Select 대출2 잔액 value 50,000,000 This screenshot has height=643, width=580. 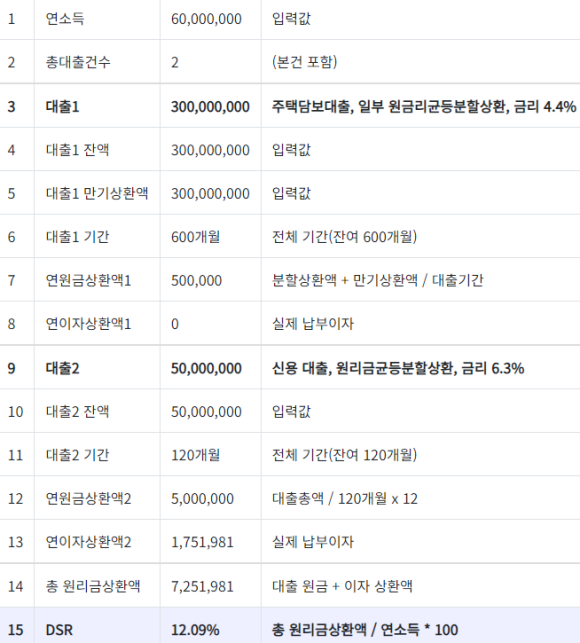(206, 412)
